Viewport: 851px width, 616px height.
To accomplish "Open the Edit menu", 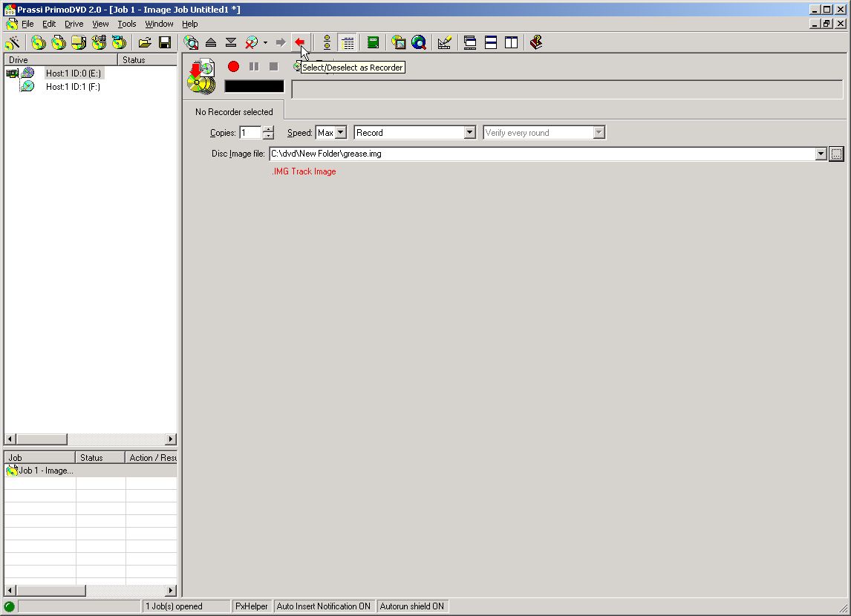I will click(49, 24).
